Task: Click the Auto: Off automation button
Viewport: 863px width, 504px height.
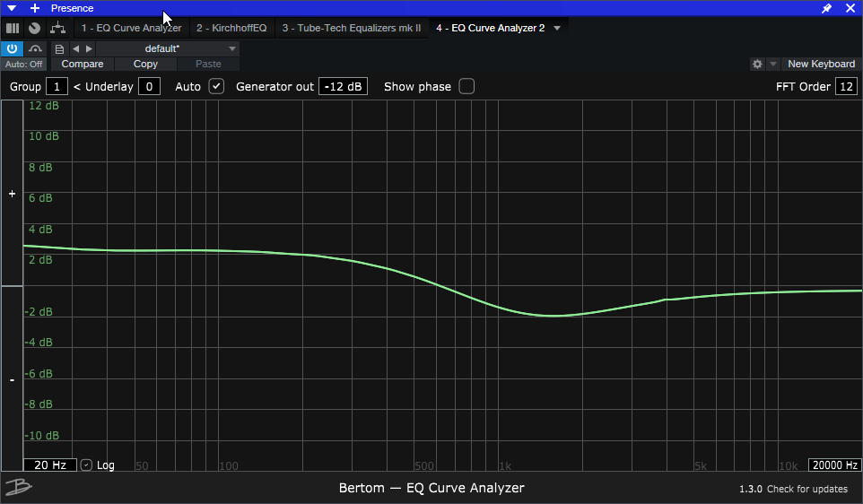Action: pyautogui.click(x=23, y=65)
